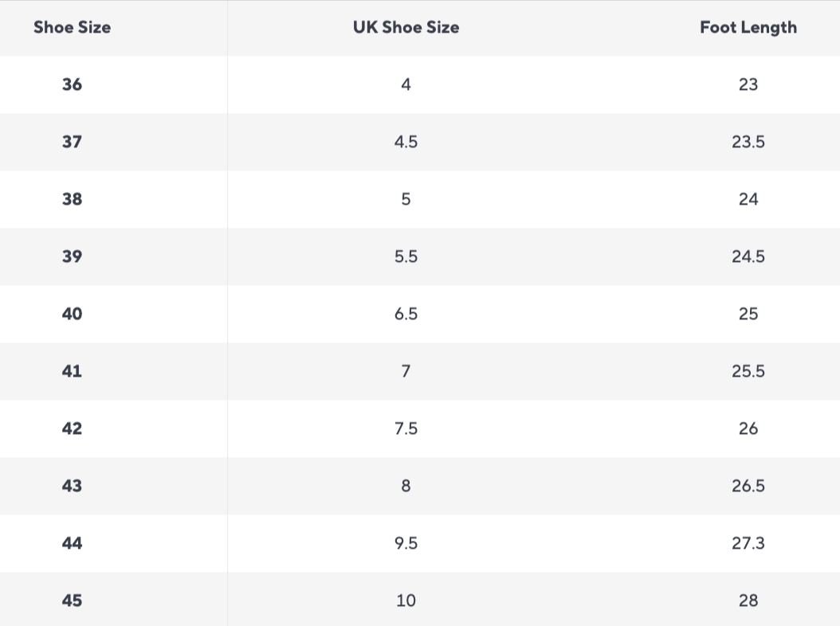This screenshot has width=840, height=626.
Task: Select UK size 10 cell
Action: pyautogui.click(x=406, y=601)
